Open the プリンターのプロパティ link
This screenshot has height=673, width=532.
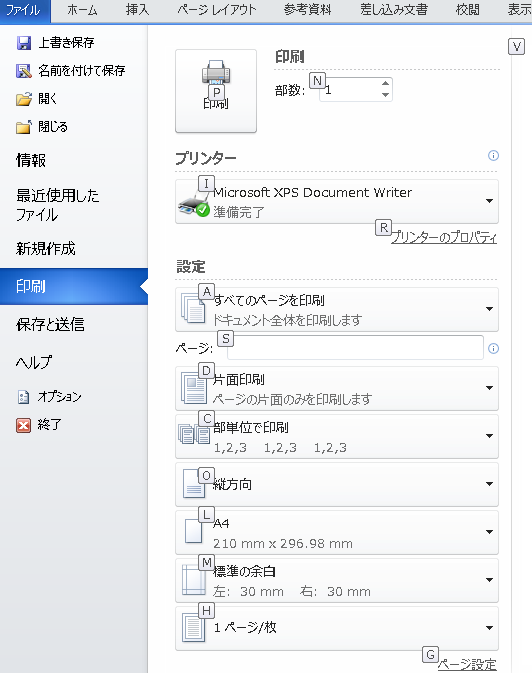pyautogui.click(x=444, y=237)
